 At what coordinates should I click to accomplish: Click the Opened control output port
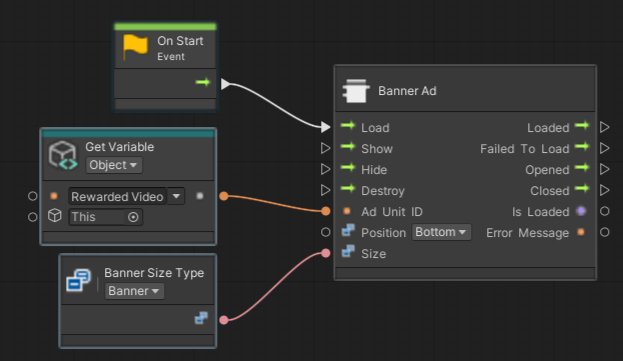click(x=604, y=169)
